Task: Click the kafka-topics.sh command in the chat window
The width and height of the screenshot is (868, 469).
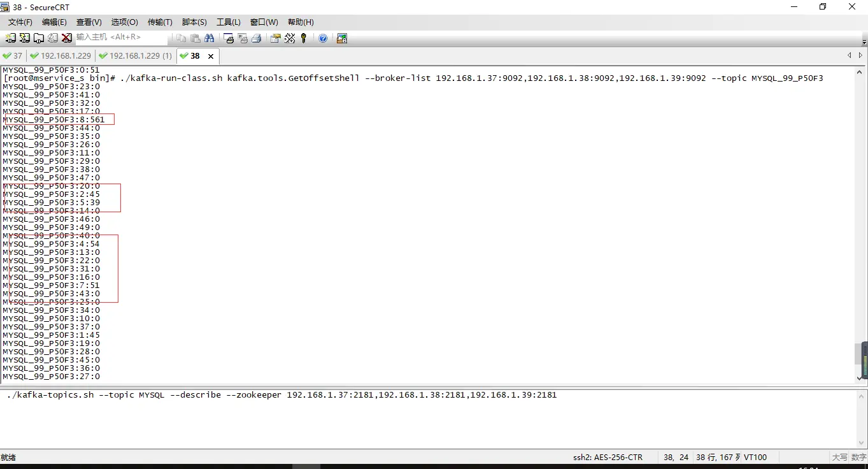Action: [x=281, y=395]
